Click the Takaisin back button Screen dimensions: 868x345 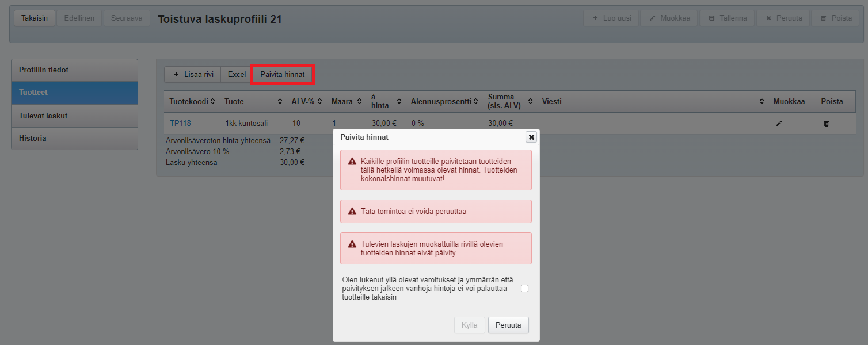[x=34, y=18]
